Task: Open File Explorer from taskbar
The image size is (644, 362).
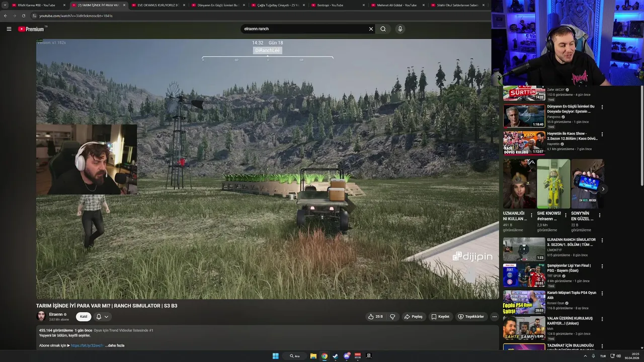Action: coord(313,356)
